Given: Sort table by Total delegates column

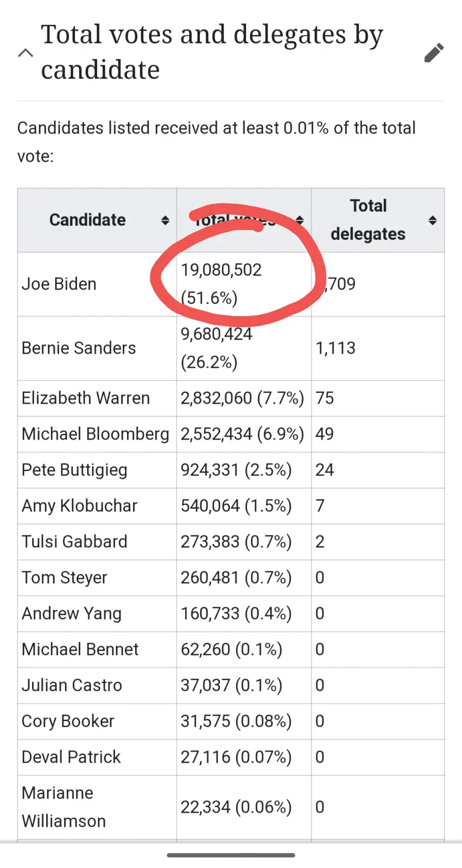Looking at the screenshot, I should click(x=432, y=220).
